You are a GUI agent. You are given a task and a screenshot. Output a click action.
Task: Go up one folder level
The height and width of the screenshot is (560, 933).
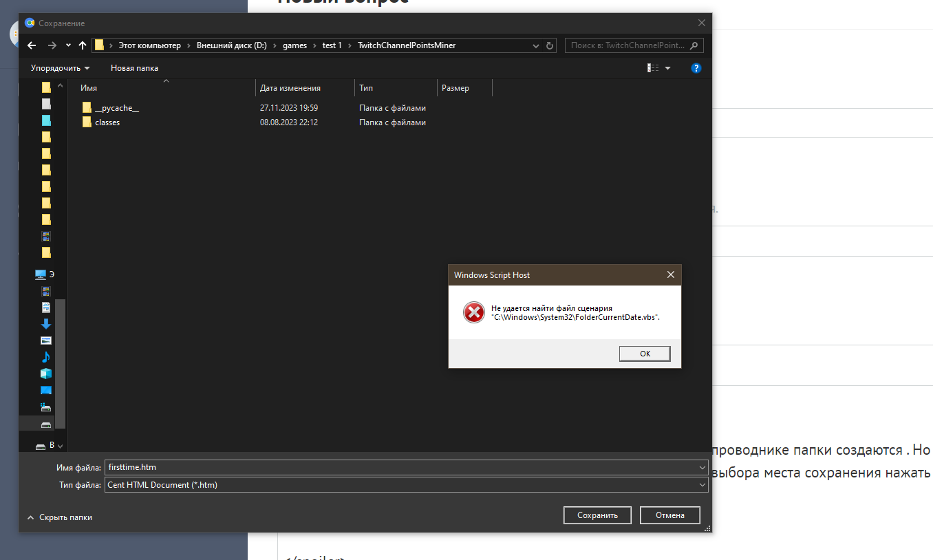pos(83,45)
